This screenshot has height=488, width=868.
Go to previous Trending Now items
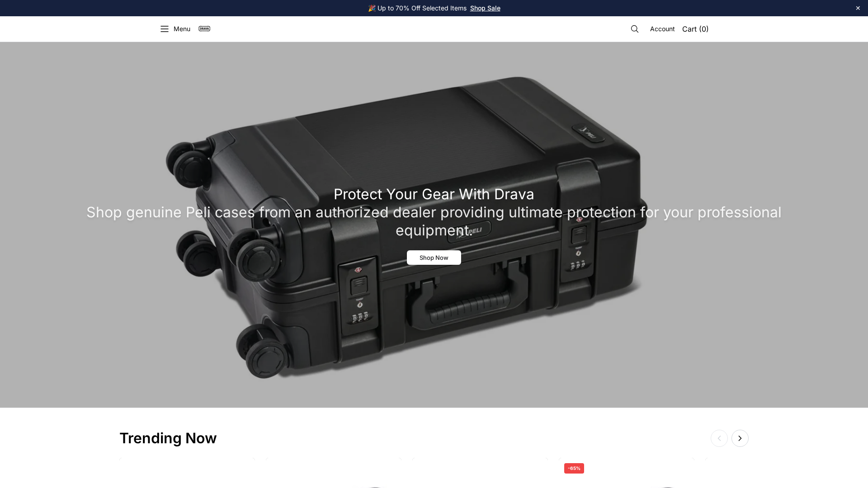pos(719,438)
